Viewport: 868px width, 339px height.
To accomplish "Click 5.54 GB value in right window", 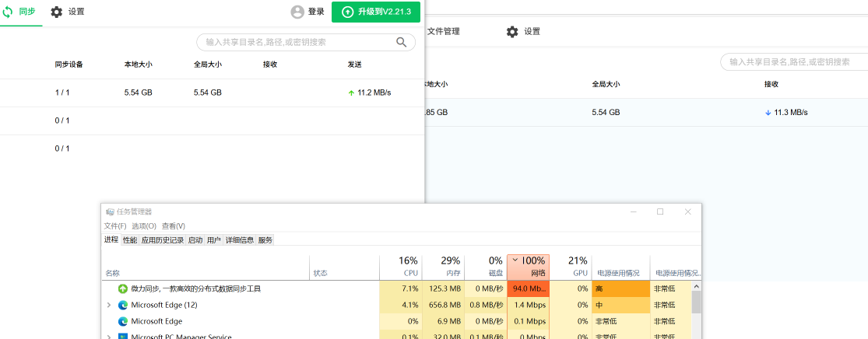I will tap(606, 112).
